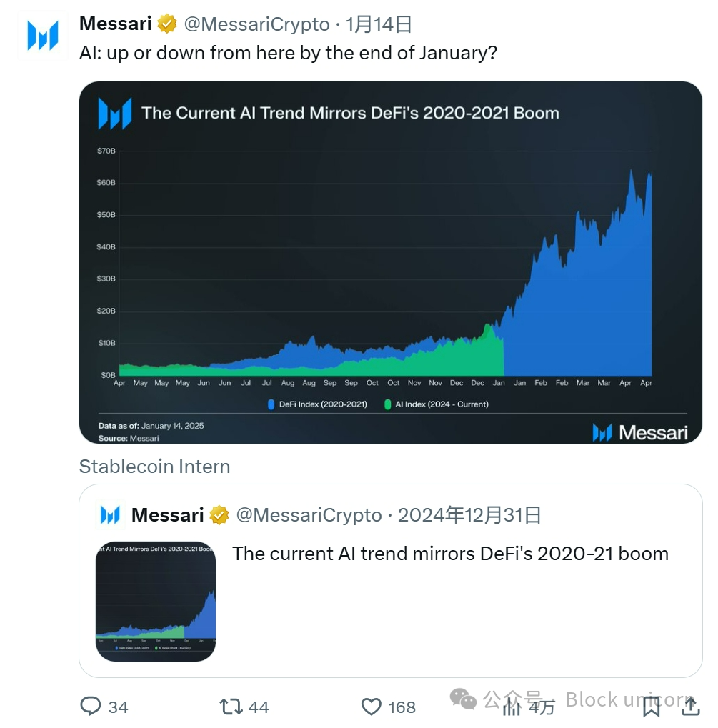
Task: Click the Messari logo in the chart title
Action: [114, 113]
